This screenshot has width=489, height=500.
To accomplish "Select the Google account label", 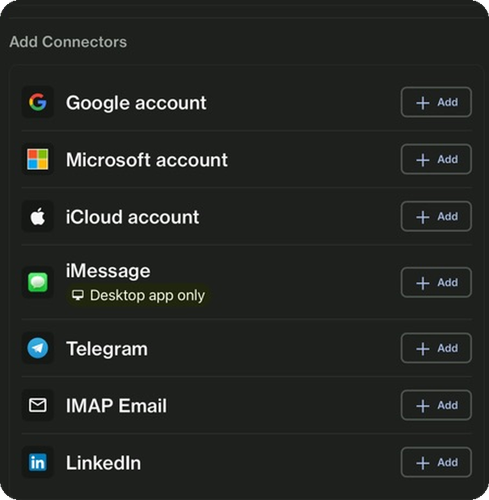I will [x=136, y=103].
